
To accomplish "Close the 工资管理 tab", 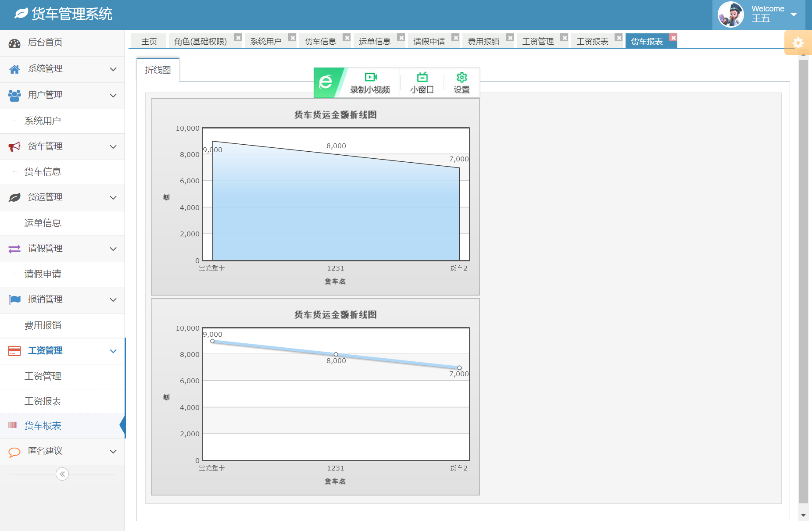I will [565, 38].
